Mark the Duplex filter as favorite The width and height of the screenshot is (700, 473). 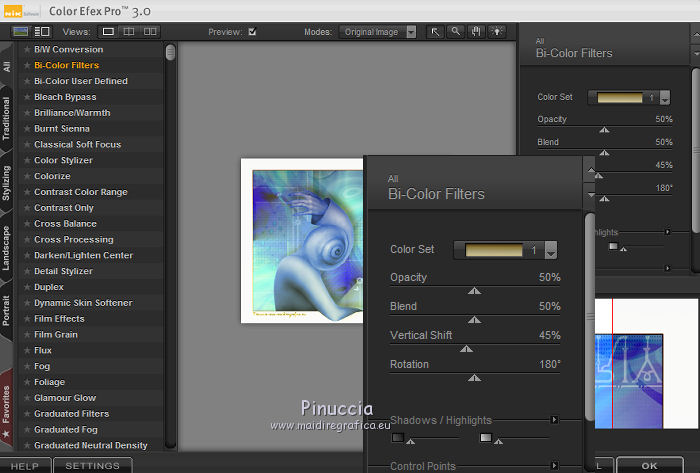click(x=27, y=287)
